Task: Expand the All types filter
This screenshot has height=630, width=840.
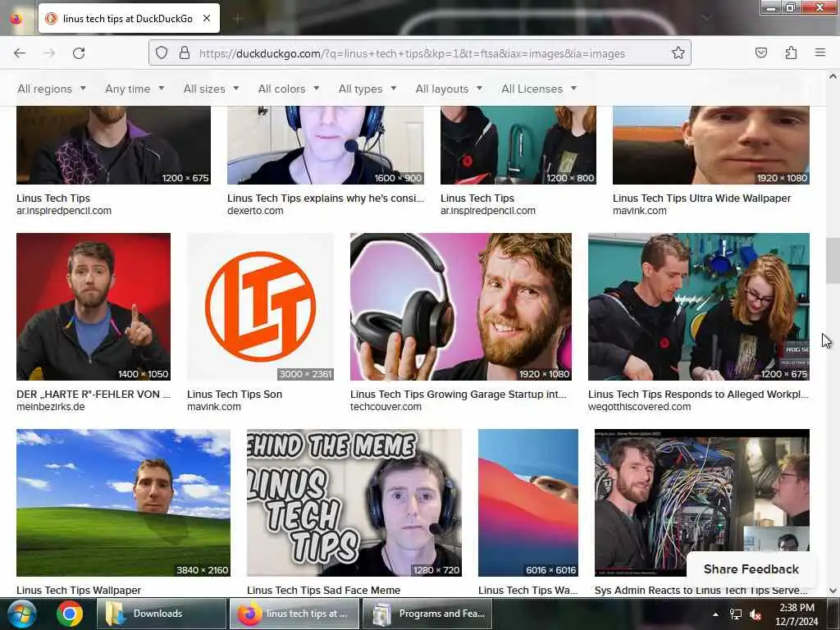Action: (x=367, y=89)
